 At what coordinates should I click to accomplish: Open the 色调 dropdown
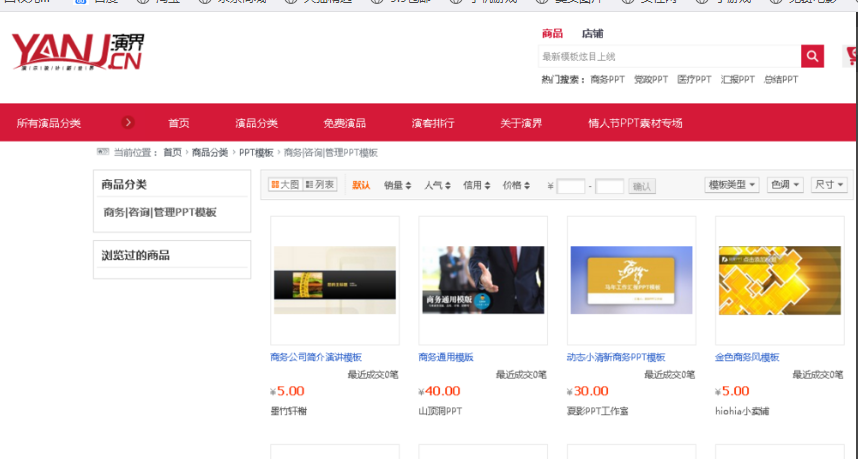[x=785, y=185]
